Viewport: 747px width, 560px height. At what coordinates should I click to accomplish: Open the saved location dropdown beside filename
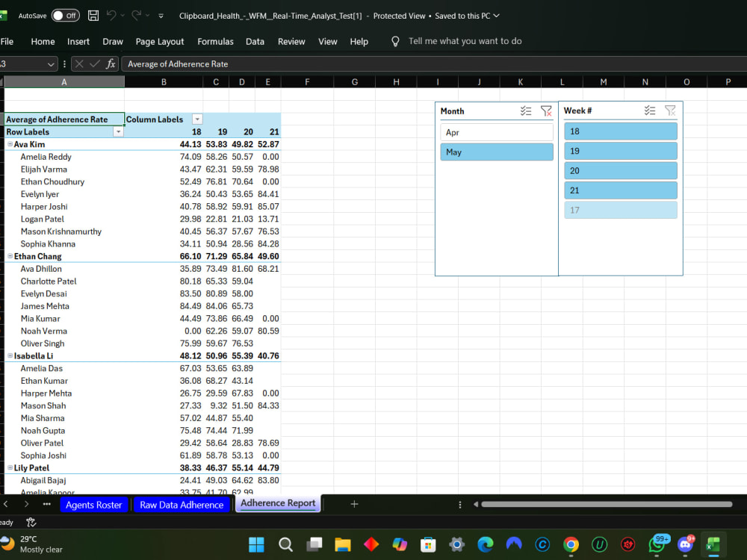pyautogui.click(x=497, y=16)
